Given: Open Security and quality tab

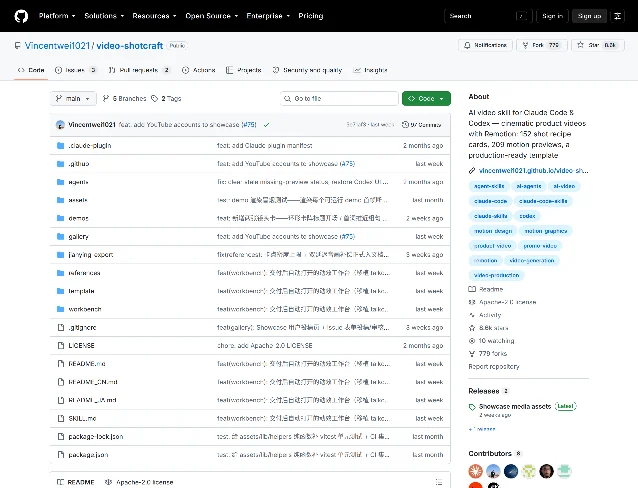Looking at the screenshot, I should [x=307, y=70].
